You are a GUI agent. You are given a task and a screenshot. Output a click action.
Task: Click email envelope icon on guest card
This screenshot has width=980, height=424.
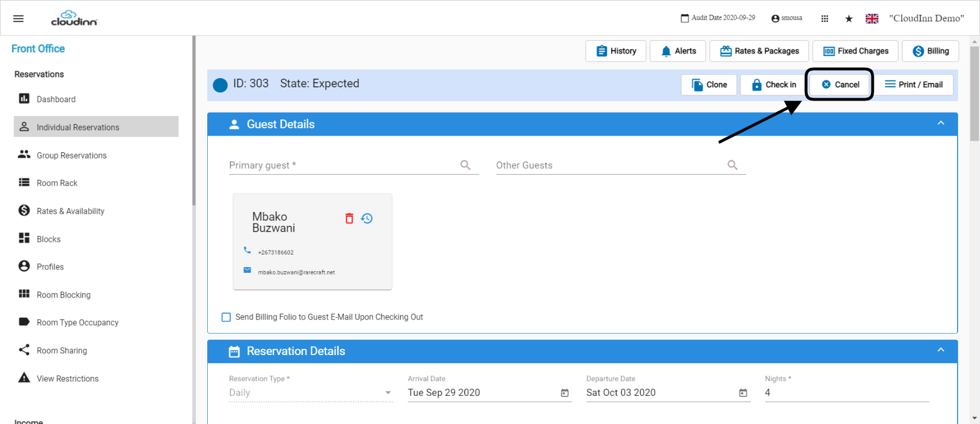(247, 270)
